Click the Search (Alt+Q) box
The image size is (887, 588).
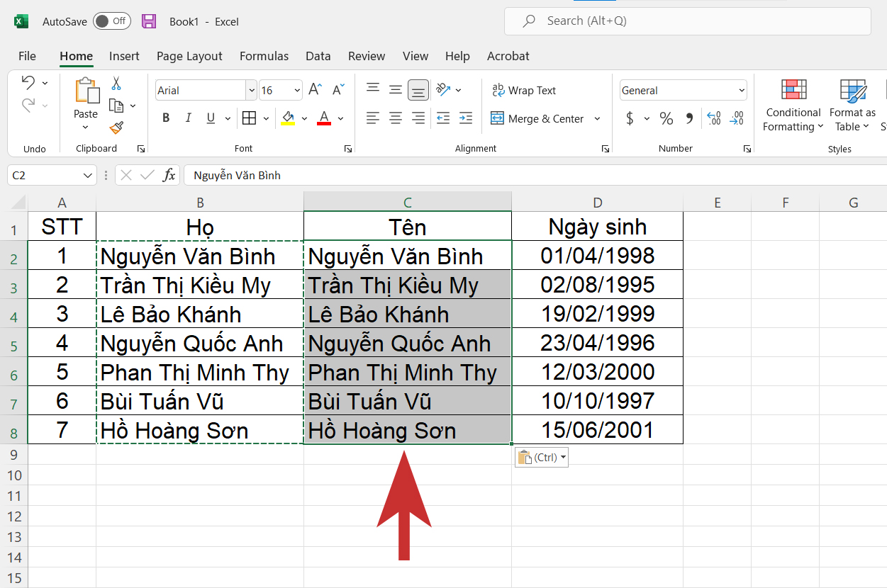(x=687, y=21)
